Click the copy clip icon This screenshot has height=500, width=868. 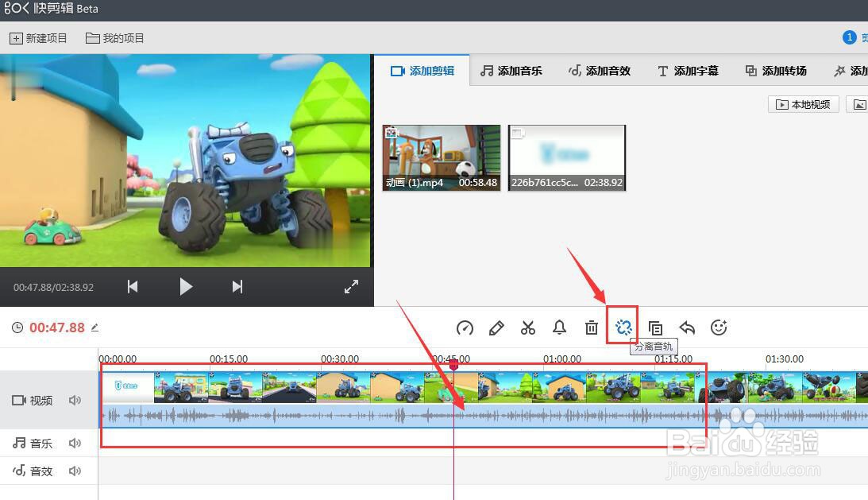click(655, 328)
